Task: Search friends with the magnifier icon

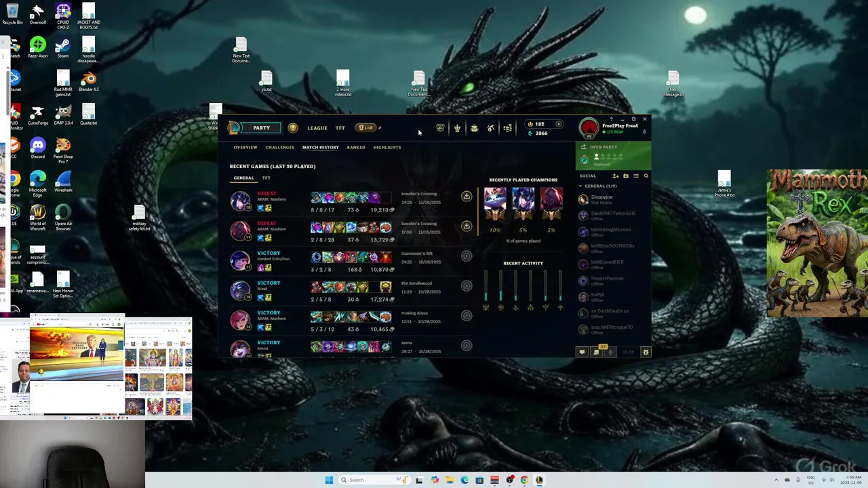Action: click(646, 176)
